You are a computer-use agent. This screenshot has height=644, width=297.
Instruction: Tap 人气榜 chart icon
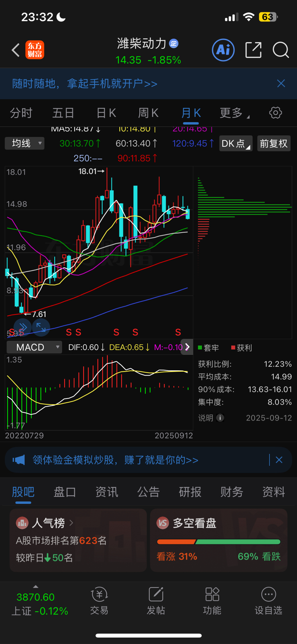click(22, 523)
